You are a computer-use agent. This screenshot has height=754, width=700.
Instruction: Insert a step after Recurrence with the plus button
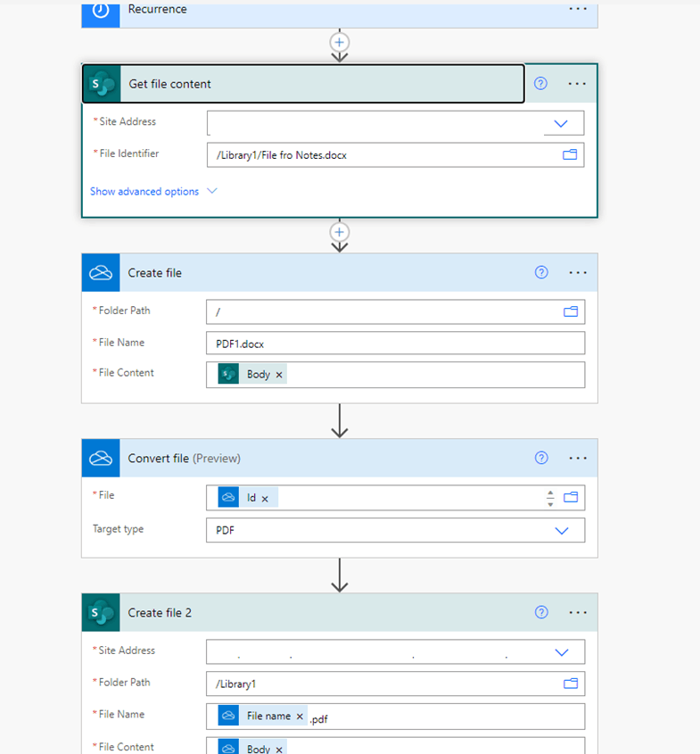(339, 42)
